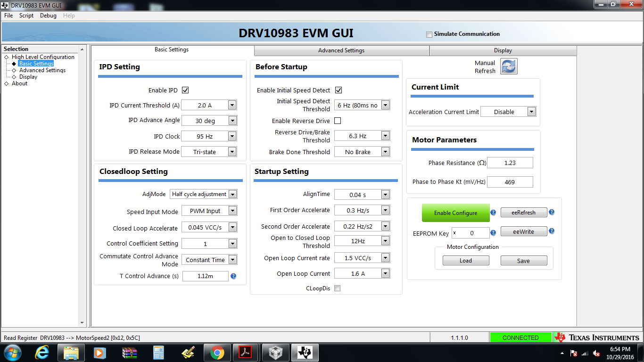This screenshot has width=644, height=362.
Task: Select Display in Selection tree
Action: (x=28, y=77)
